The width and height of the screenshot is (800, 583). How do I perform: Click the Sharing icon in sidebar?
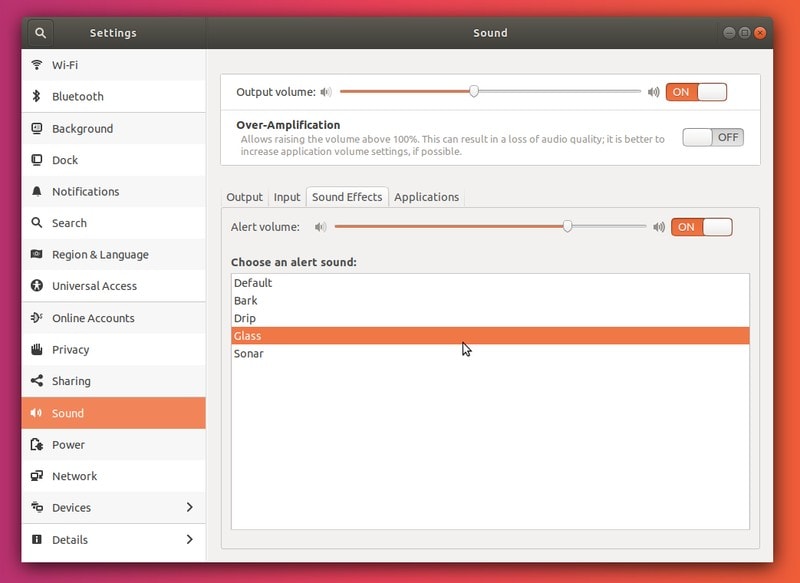[37, 381]
